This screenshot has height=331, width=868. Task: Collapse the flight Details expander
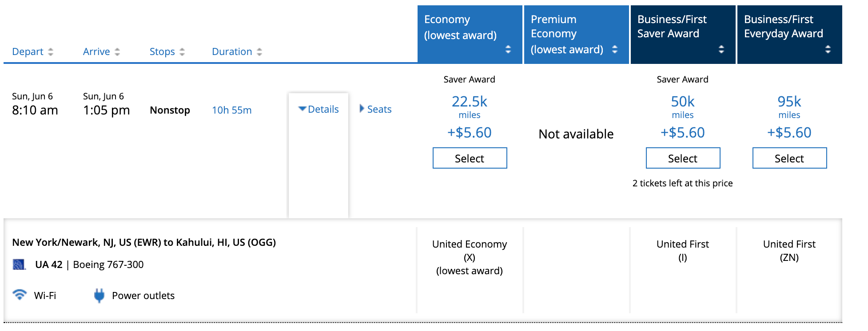(319, 109)
